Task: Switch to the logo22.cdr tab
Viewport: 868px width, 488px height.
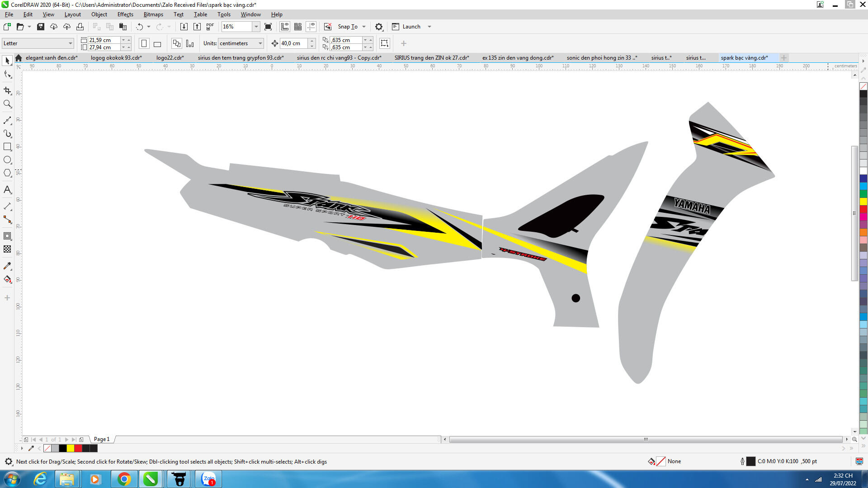Action: pyautogui.click(x=170, y=58)
